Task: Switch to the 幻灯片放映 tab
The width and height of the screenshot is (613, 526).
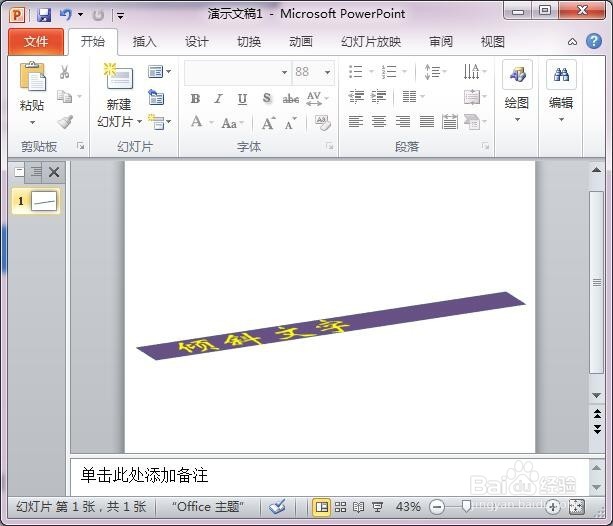Action: [371, 41]
